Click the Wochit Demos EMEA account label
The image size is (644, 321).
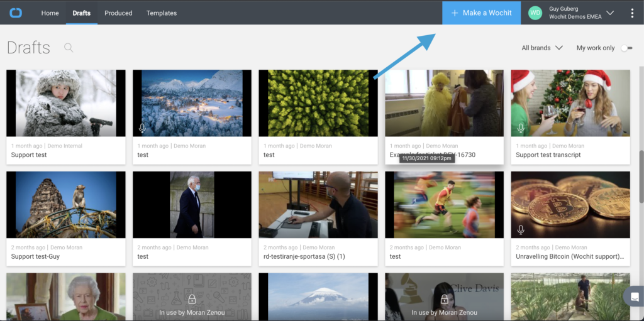575,17
